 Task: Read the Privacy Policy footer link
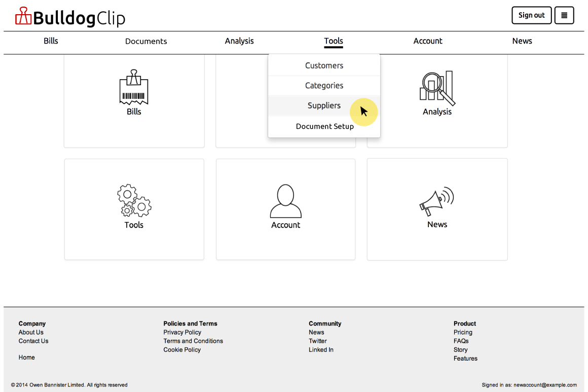click(x=182, y=332)
